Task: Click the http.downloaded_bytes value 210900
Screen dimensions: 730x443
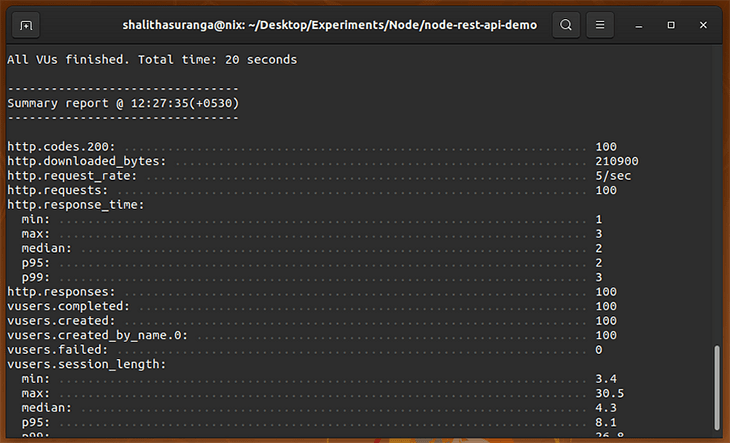Action: [617, 161]
